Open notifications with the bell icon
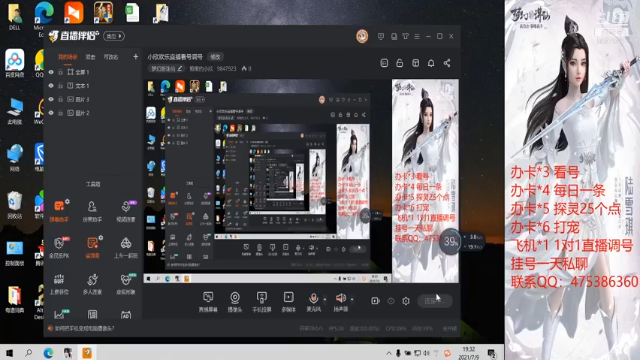 (x=431, y=63)
